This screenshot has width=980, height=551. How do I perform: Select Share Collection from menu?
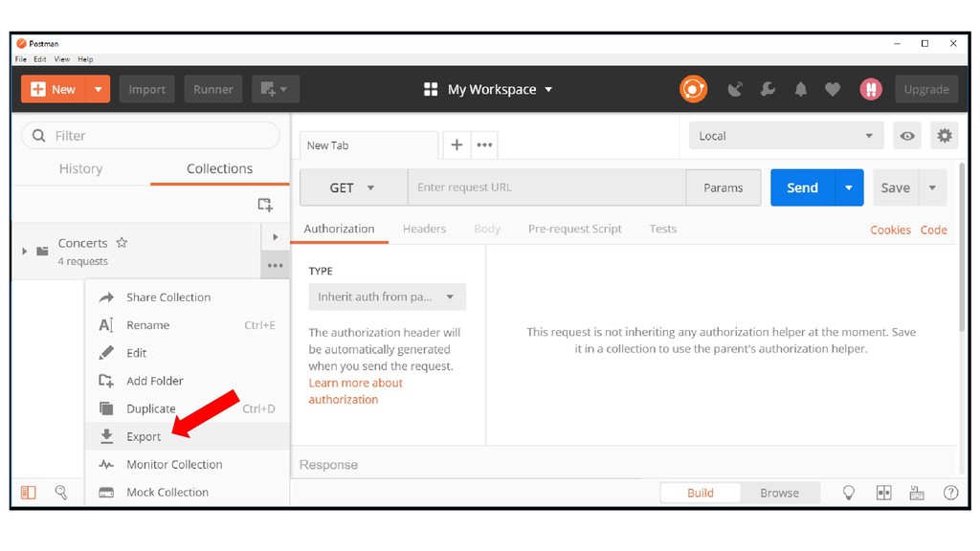click(187, 298)
